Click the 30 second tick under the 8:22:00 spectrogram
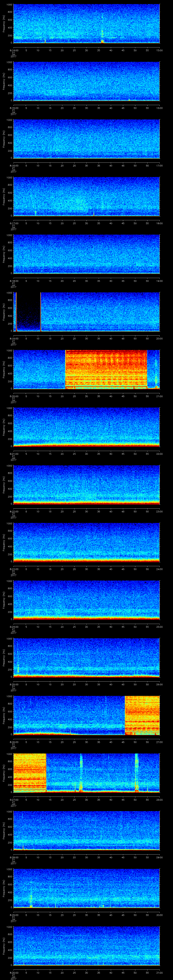Screen dimensions: 173x980 click(x=86, y=511)
